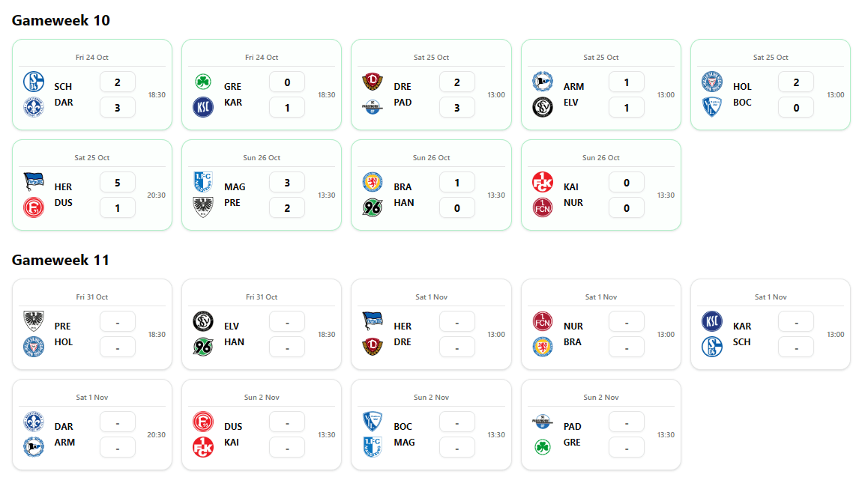The width and height of the screenshot is (868, 483).
Task: Click the Greuther Fürth clover logo in Gameweek 10
Action: coord(203,81)
